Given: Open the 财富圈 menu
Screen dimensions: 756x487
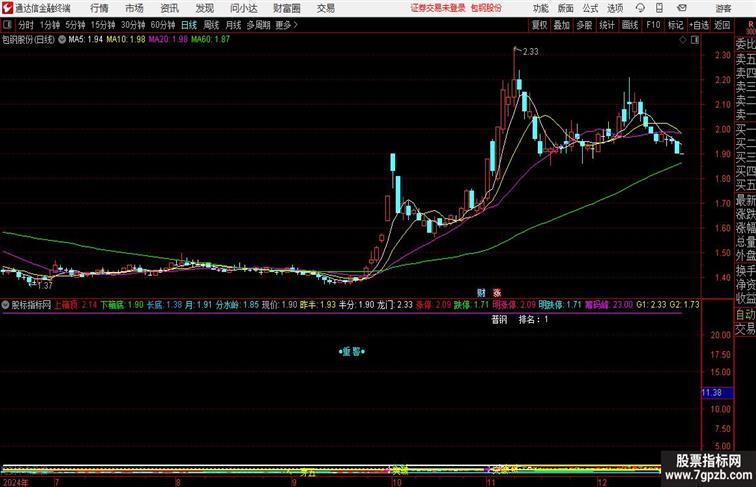Looking at the screenshot, I should coord(287,8).
